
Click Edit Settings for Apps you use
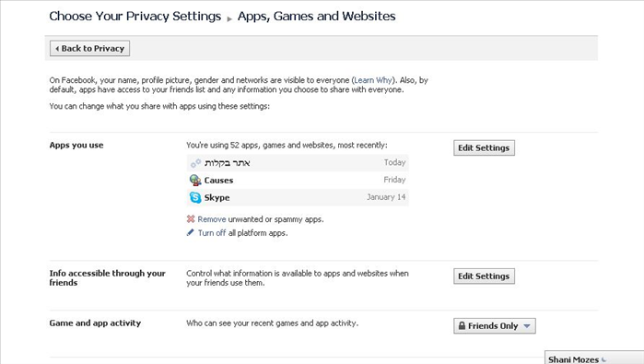[x=484, y=147]
